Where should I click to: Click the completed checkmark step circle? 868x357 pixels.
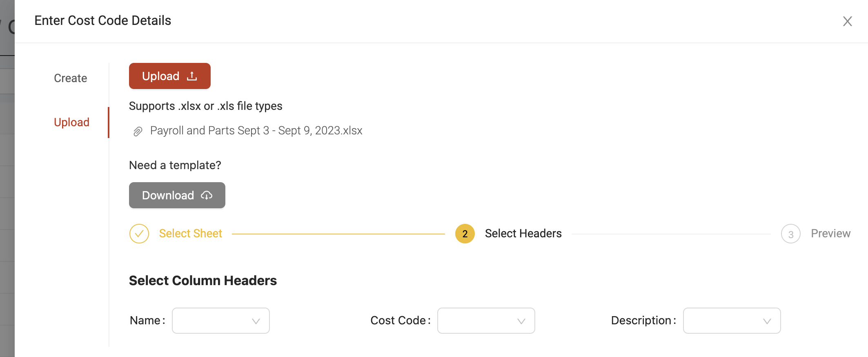(139, 234)
